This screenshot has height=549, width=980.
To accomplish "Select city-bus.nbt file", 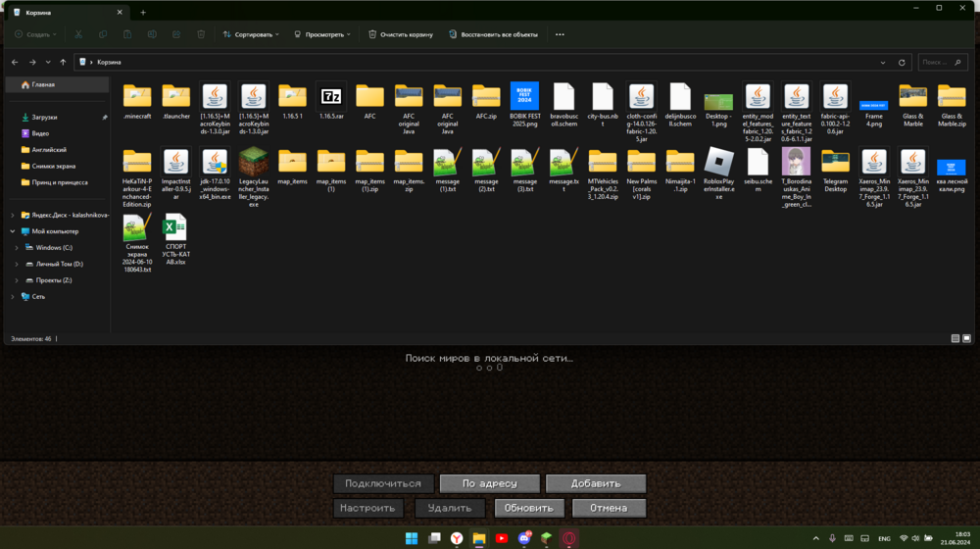I will (x=603, y=105).
